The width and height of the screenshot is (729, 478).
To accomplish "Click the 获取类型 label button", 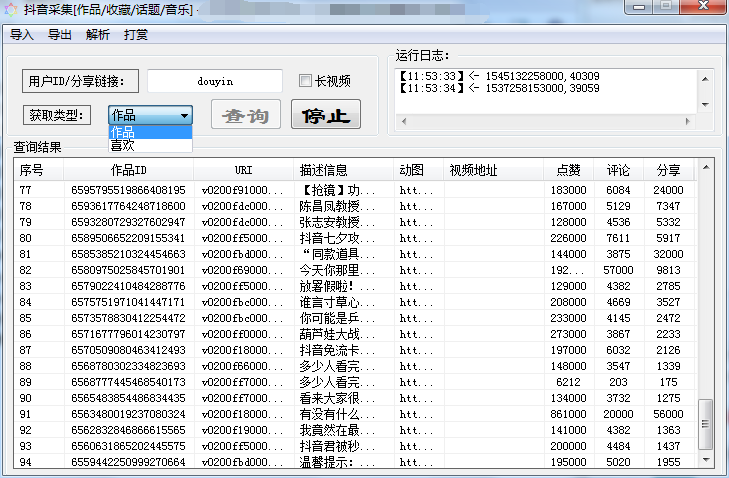I will pos(57,115).
